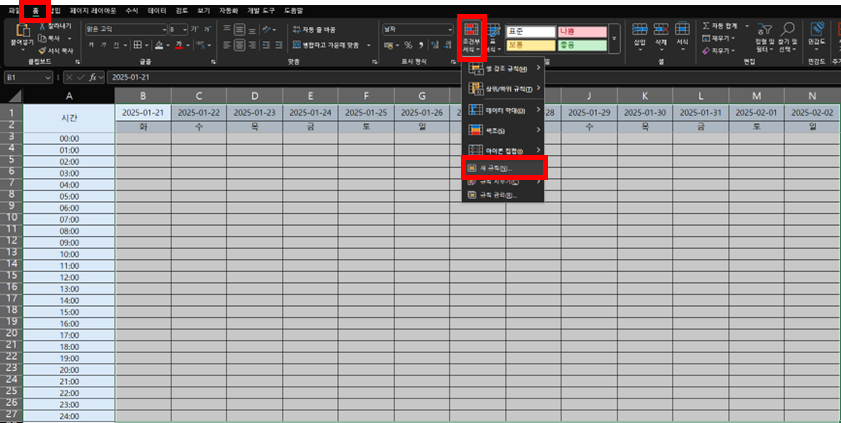Viewport: 841px width, 423px height.
Task: Toggle bottom vertical alignment
Action: pyautogui.click(x=252, y=29)
